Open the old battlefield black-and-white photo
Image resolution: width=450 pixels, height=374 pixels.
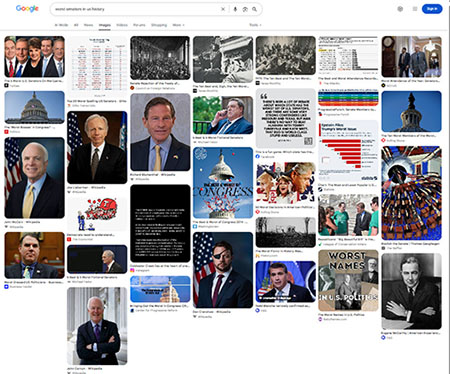[x=286, y=232]
